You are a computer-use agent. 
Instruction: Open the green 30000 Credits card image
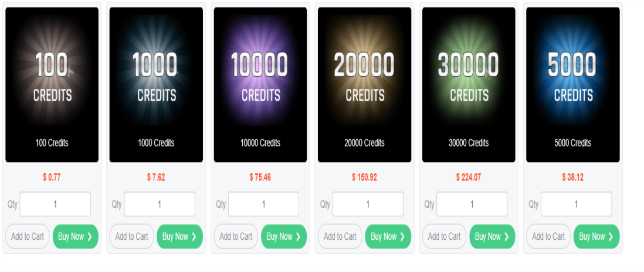(469, 85)
